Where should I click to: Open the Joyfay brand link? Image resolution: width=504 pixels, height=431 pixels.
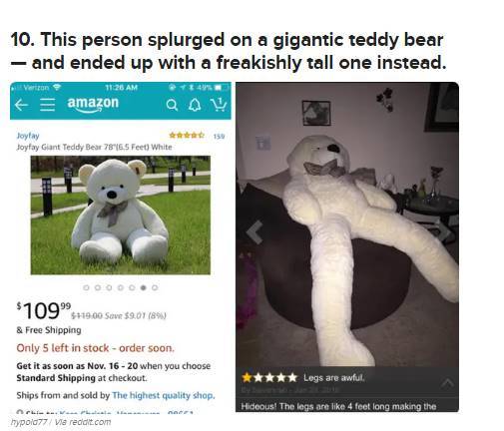(x=28, y=136)
